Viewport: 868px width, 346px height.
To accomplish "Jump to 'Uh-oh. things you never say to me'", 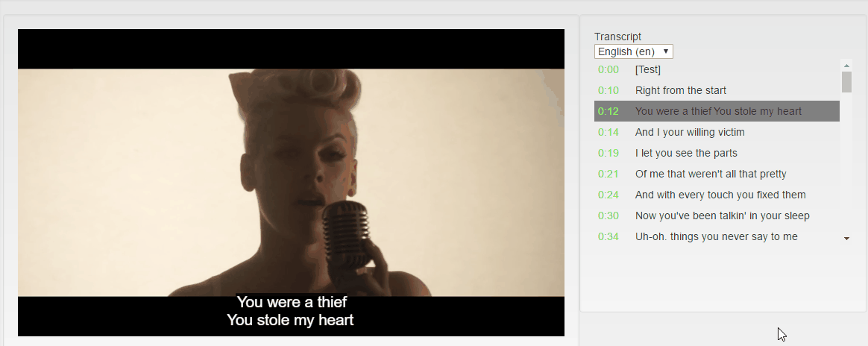I will [x=717, y=236].
